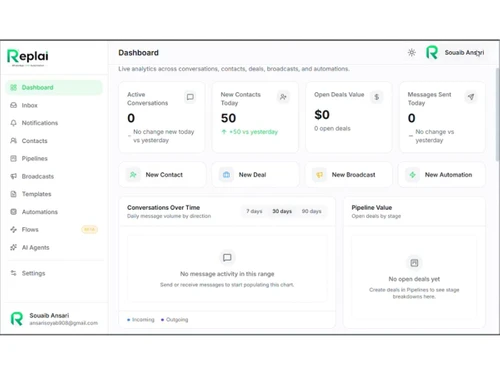The height and width of the screenshot is (375, 500).
Task: Click the empty-chart message icon
Action: tap(227, 258)
